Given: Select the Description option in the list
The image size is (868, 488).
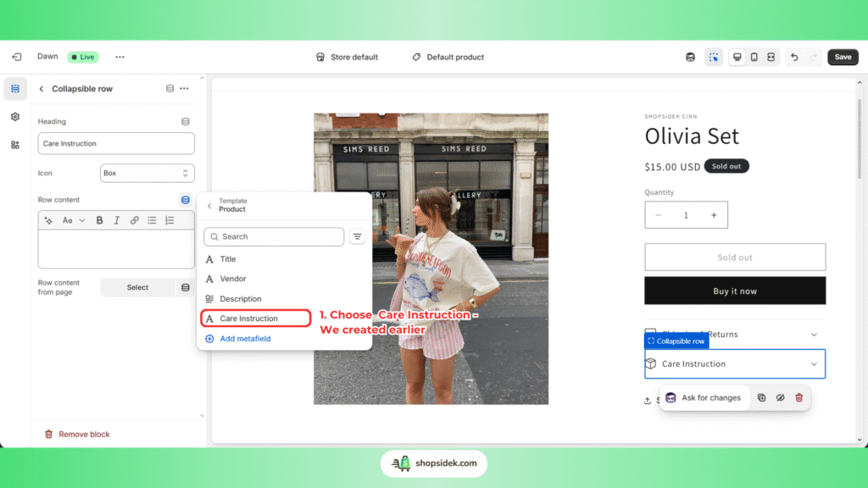Looking at the screenshot, I should (241, 299).
